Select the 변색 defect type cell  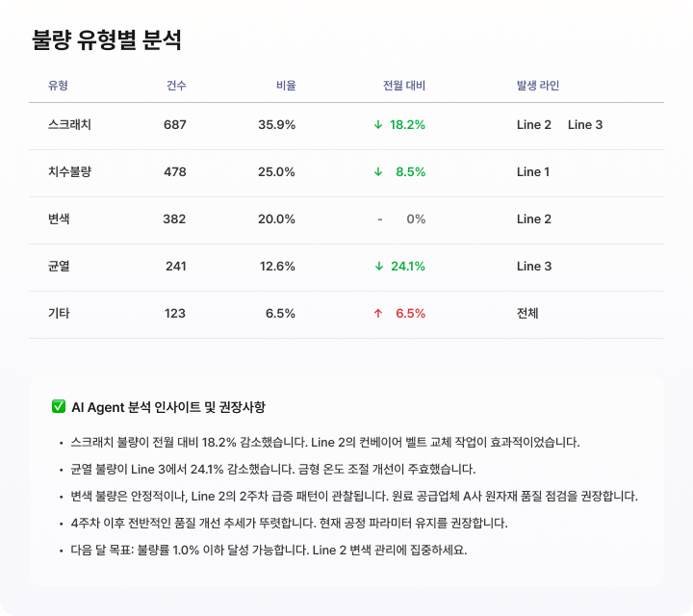point(59,219)
